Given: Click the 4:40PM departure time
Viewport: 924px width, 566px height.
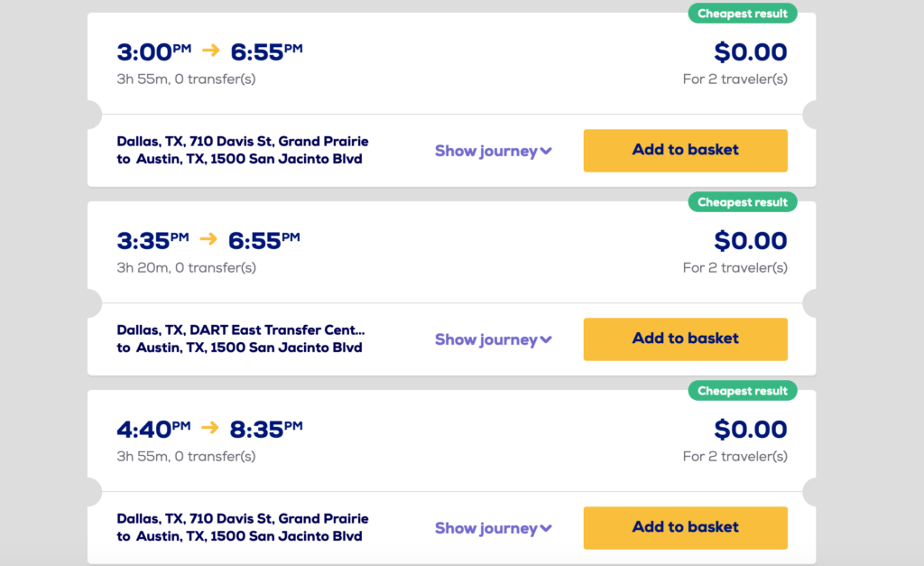Looking at the screenshot, I should coord(153,429).
